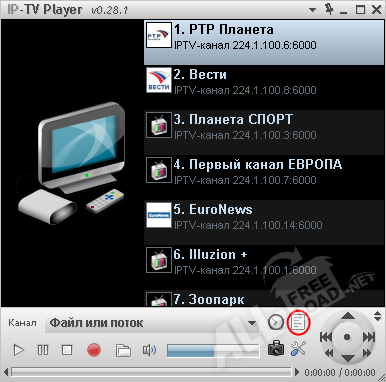Image resolution: width=386 pixels, height=382 pixels.
Task: Toggle the up-down arrows beside the joystick
Action: pyautogui.click(x=377, y=316)
